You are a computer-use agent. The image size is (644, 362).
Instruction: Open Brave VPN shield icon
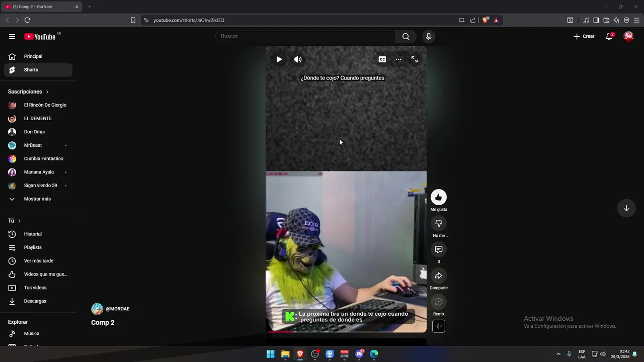626,20
